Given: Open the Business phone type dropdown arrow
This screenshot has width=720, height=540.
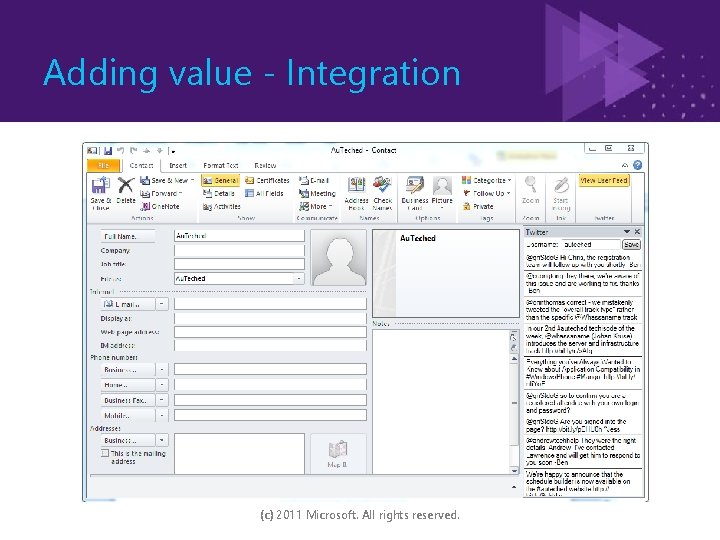Looking at the screenshot, I should (162, 370).
